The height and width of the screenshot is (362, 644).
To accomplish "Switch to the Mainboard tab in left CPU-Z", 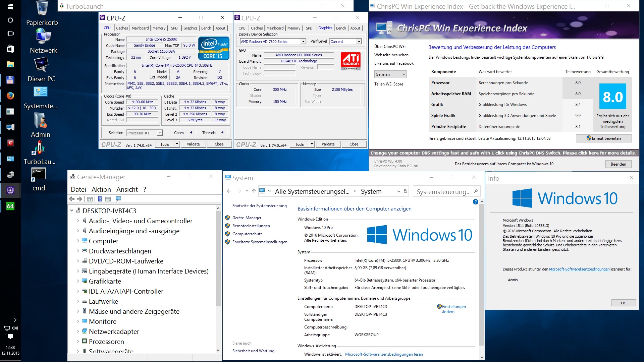I will click(x=140, y=28).
